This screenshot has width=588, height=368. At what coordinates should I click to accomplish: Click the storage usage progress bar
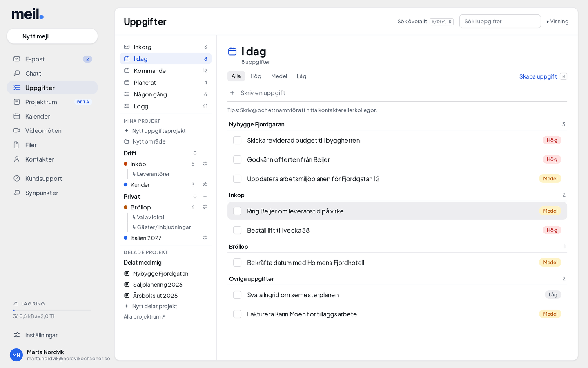(x=52, y=310)
